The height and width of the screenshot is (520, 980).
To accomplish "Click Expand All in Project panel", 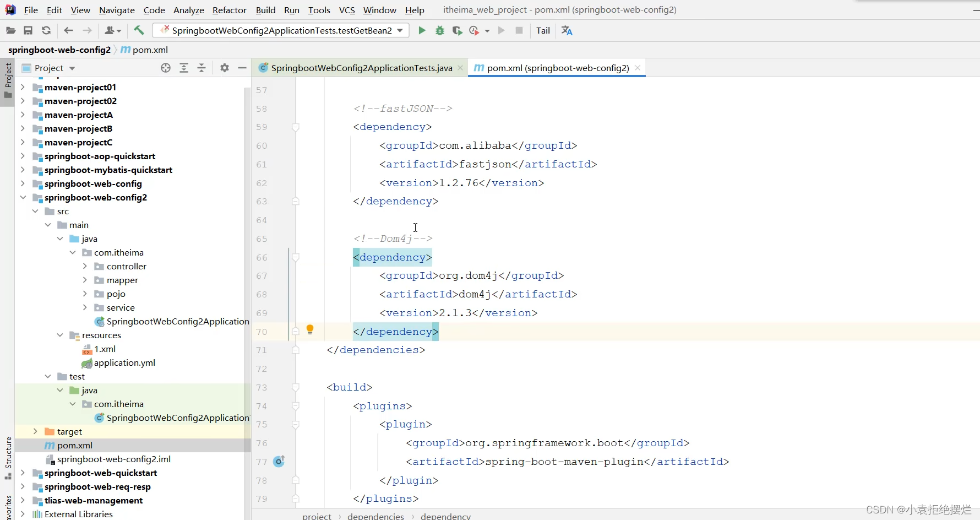I will (x=184, y=68).
